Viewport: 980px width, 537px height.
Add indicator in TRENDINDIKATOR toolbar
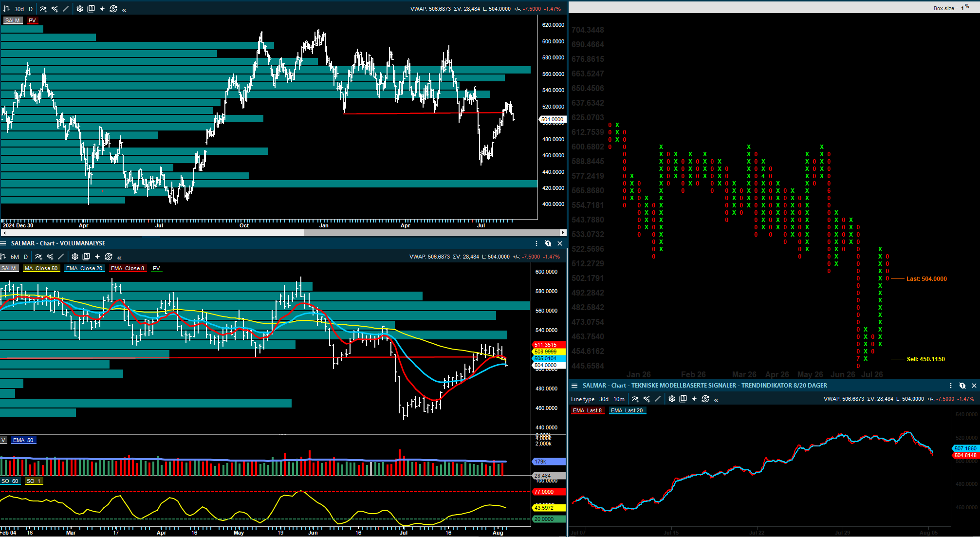pyautogui.click(x=635, y=399)
